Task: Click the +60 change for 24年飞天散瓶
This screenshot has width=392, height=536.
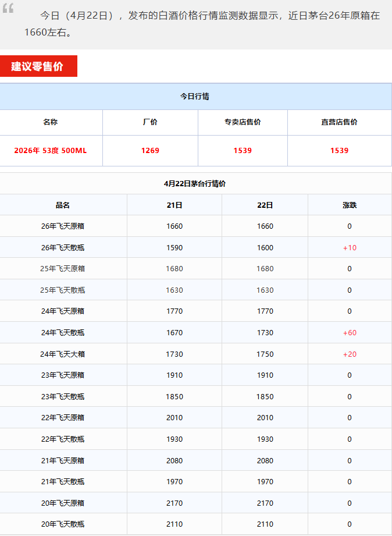Action: pos(350,333)
